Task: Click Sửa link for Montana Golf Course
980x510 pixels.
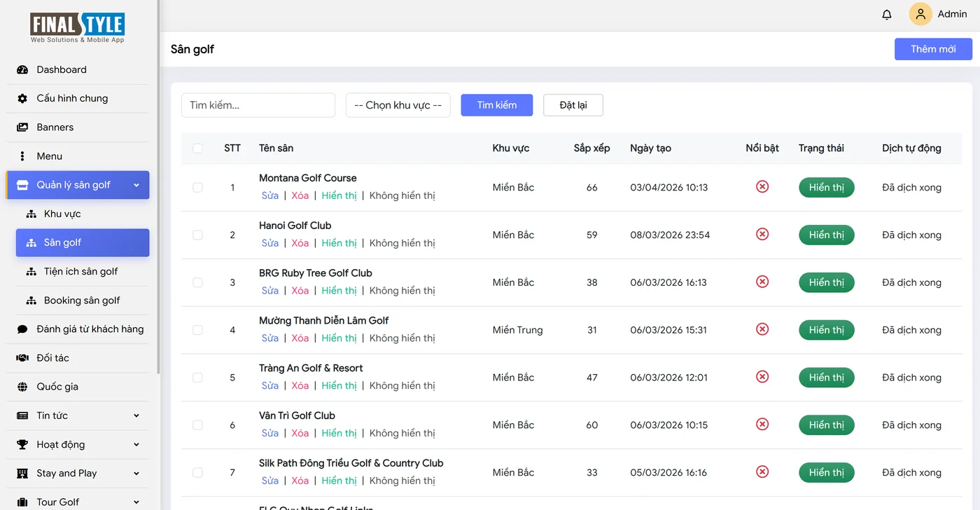Action: pos(270,195)
